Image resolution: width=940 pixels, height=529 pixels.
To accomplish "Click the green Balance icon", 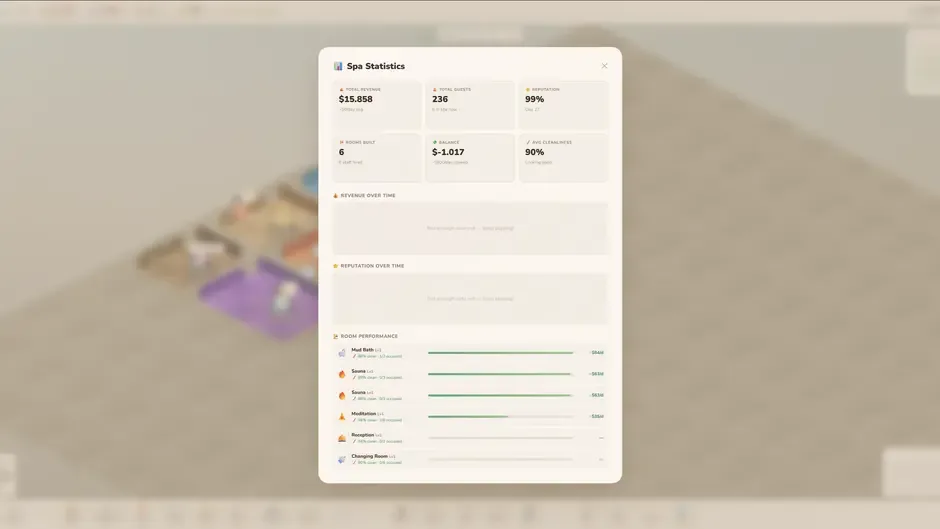I will pyautogui.click(x=435, y=142).
